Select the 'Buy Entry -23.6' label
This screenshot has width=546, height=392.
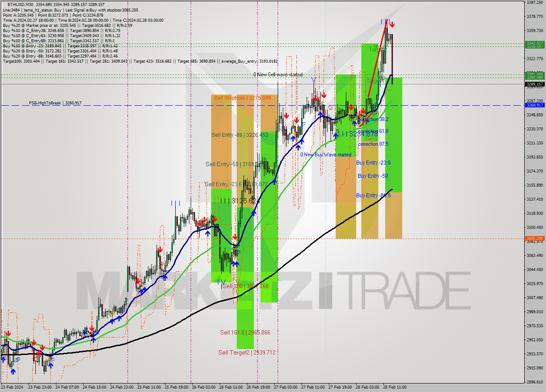click(x=373, y=163)
